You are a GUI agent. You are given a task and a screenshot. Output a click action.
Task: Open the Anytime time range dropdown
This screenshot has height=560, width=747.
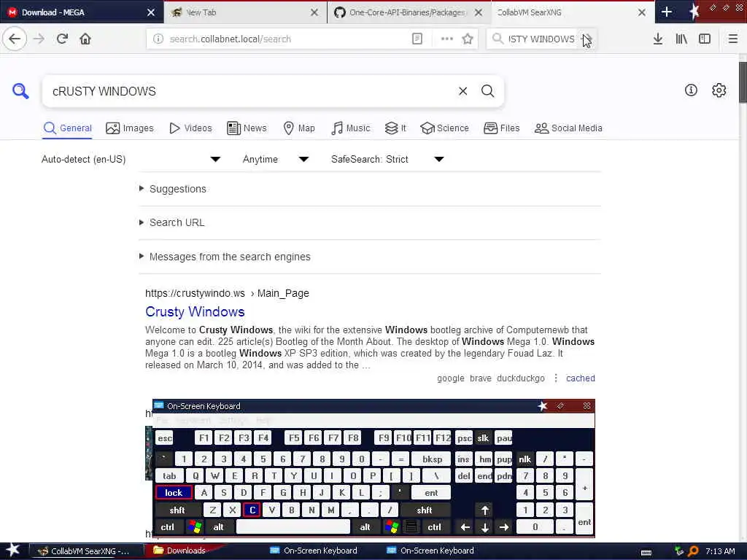point(276,159)
